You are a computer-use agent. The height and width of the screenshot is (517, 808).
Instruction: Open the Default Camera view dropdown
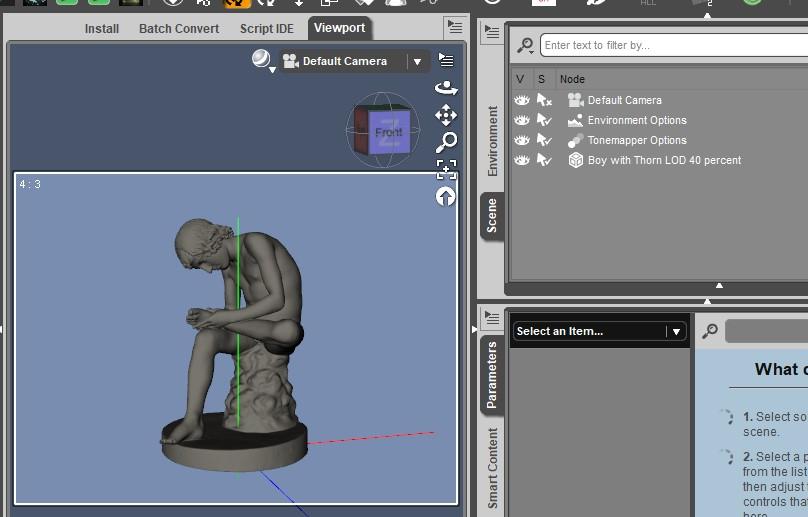(x=355, y=61)
